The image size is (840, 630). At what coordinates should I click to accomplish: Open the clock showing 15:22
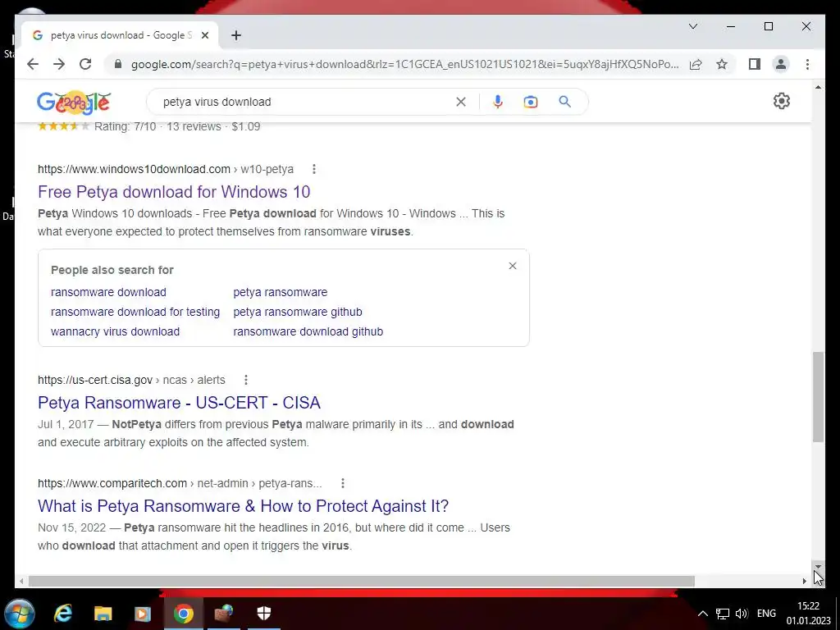click(808, 614)
